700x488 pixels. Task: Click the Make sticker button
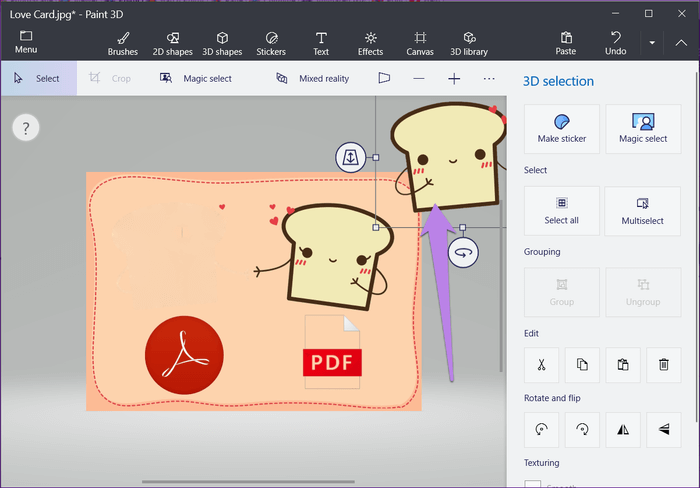(562, 129)
